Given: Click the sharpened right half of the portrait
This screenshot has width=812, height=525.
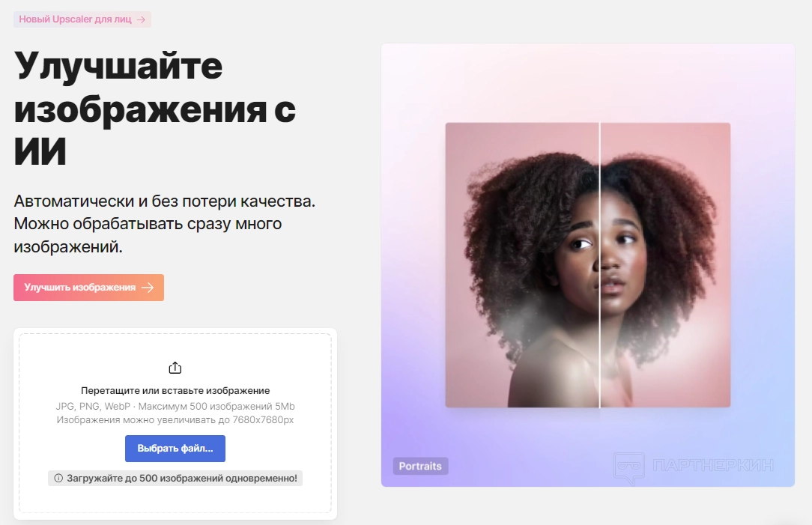Looking at the screenshot, I should [x=666, y=265].
